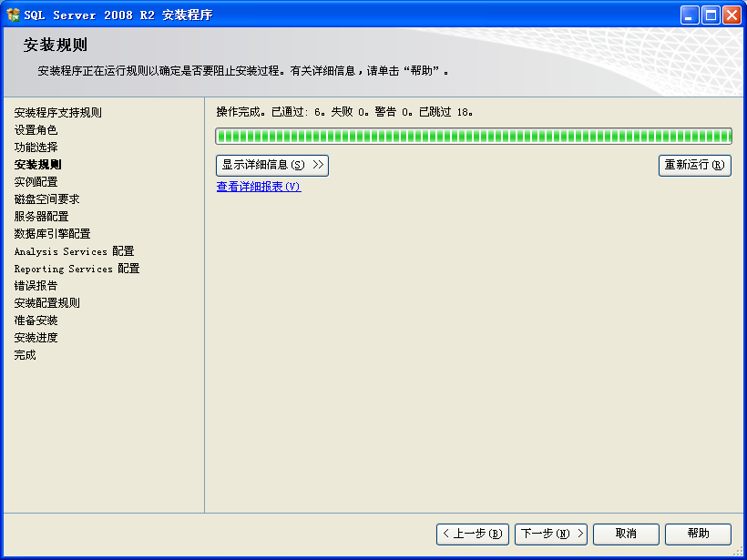Click the SQL Server icon in the title bar
The width and height of the screenshot is (747, 560).
point(12,14)
